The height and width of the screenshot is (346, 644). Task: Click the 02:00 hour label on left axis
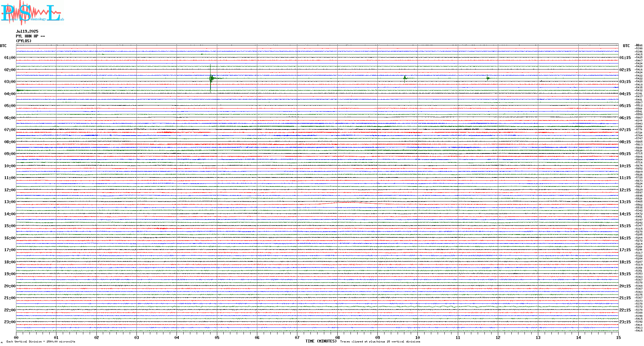click(x=10, y=70)
